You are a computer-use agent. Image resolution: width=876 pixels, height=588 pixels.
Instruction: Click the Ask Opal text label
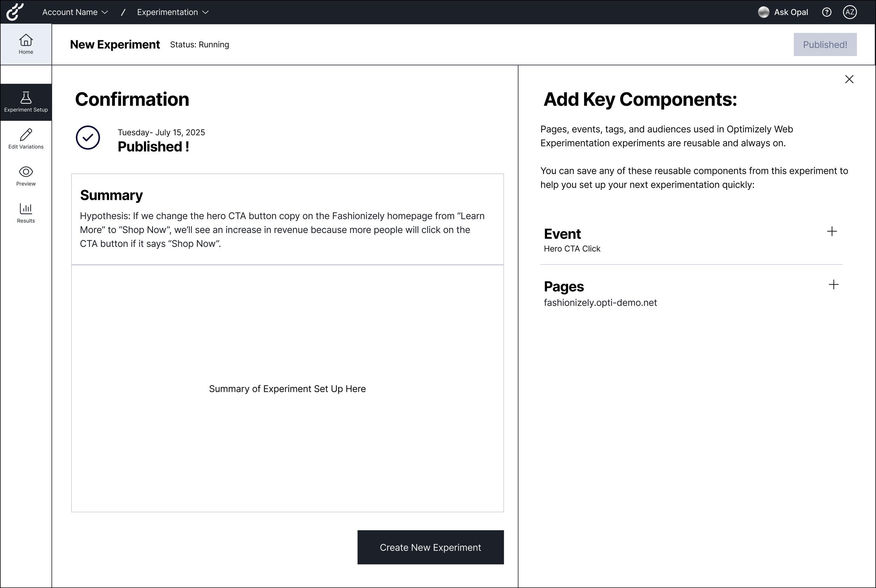pyautogui.click(x=791, y=12)
